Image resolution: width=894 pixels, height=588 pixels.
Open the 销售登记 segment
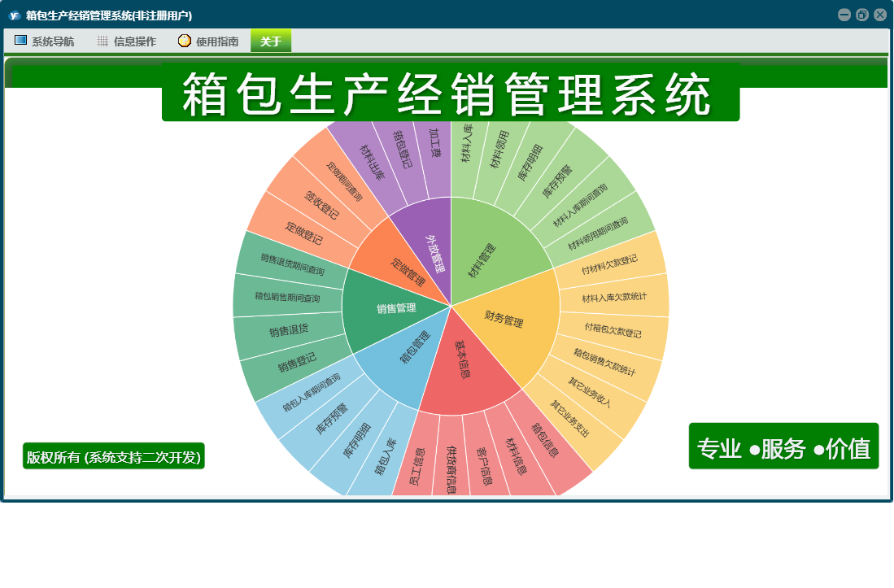[x=296, y=363]
